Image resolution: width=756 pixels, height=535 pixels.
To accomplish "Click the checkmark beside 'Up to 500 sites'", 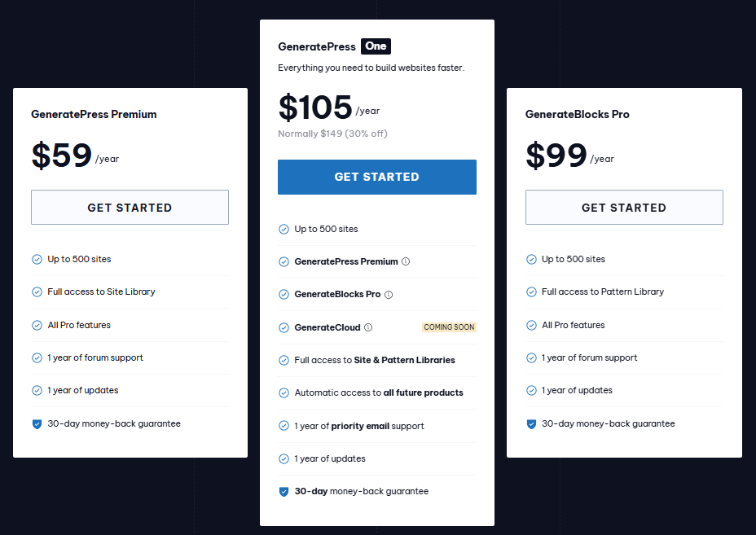I will 37,259.
